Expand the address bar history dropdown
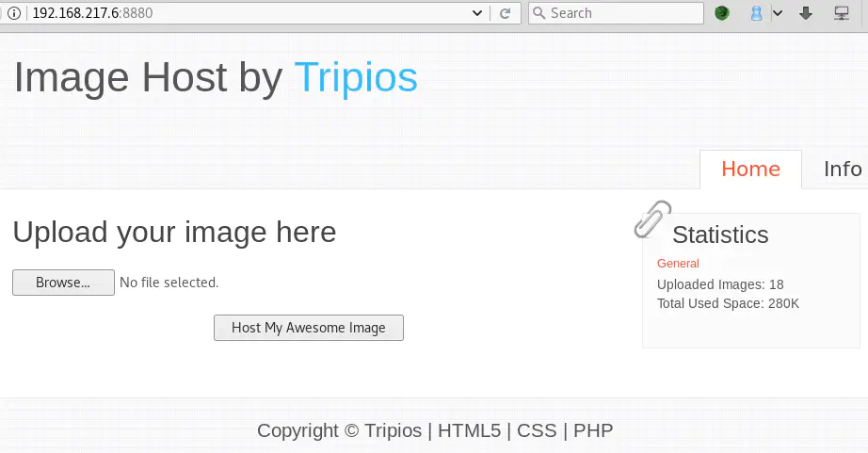This screenshot has width=868, height=453. [476, 13]
